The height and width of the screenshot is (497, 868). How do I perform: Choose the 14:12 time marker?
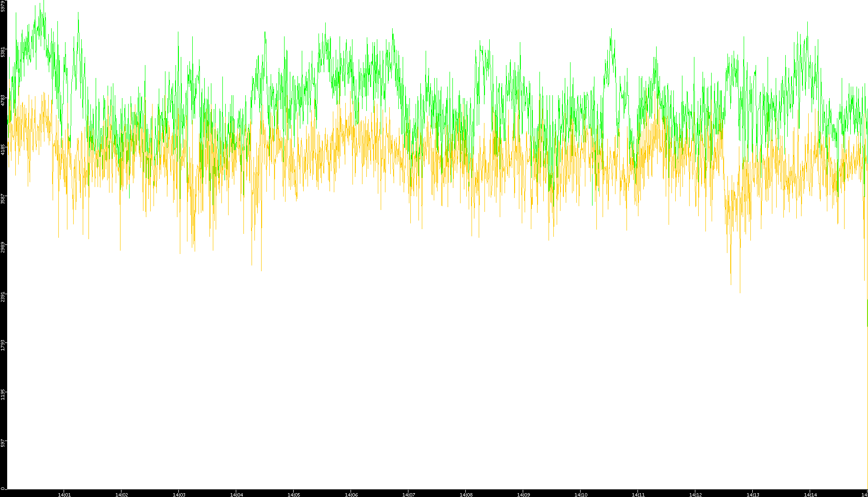pos(695,495)
